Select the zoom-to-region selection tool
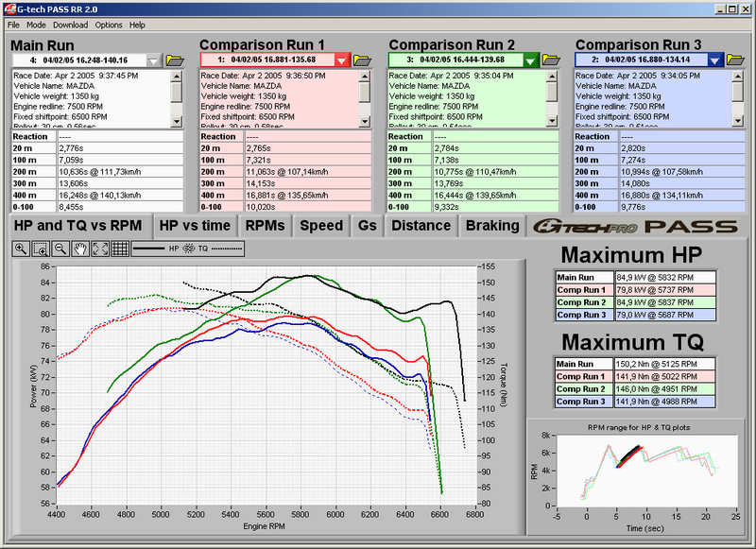756x549 pixels. (41, 249)
